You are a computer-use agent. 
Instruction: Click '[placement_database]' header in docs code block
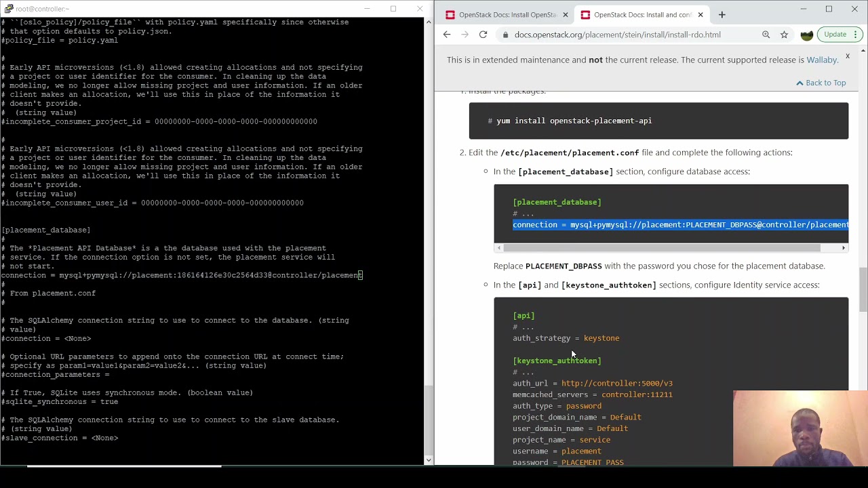pos(557,202)
